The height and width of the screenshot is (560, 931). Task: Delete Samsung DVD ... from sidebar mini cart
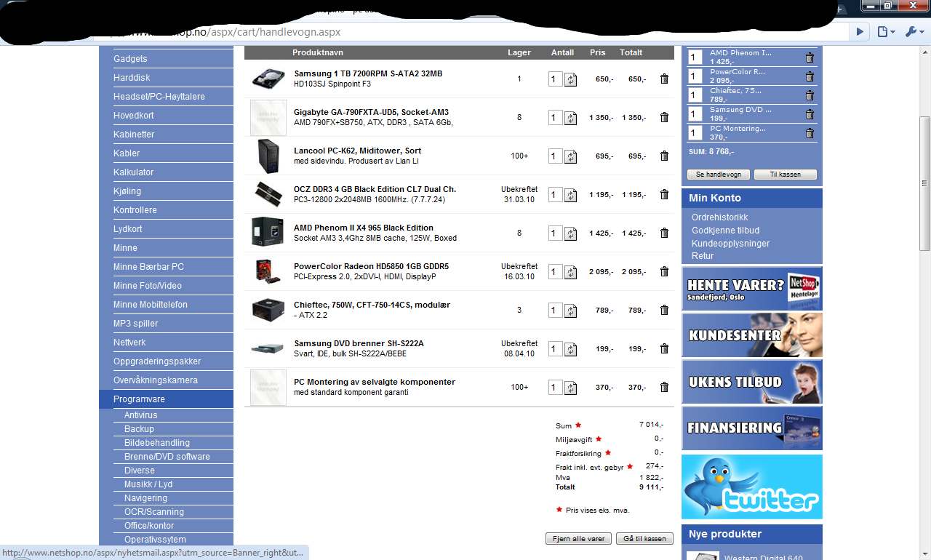click(x=810, y=114)
